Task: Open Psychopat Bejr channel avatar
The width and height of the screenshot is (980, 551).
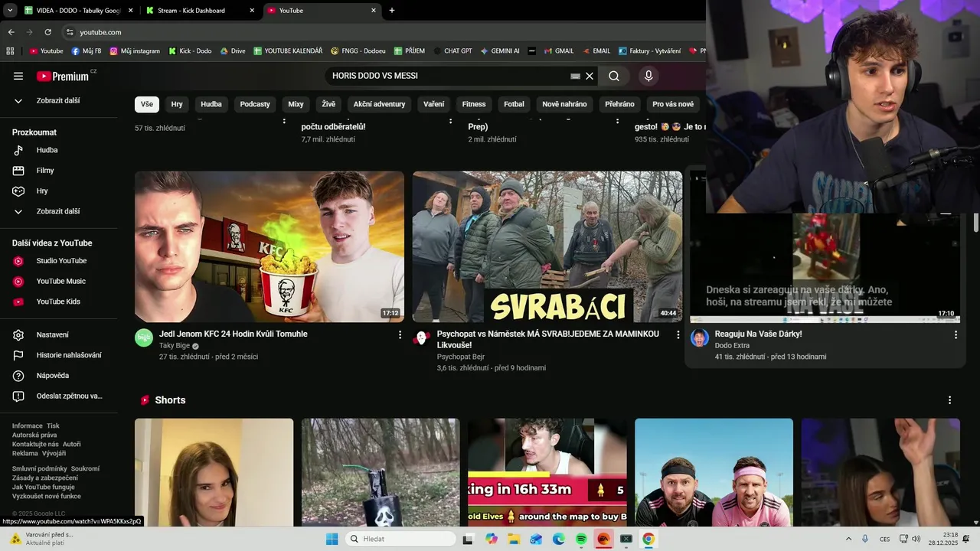Action: click(422, 337)
